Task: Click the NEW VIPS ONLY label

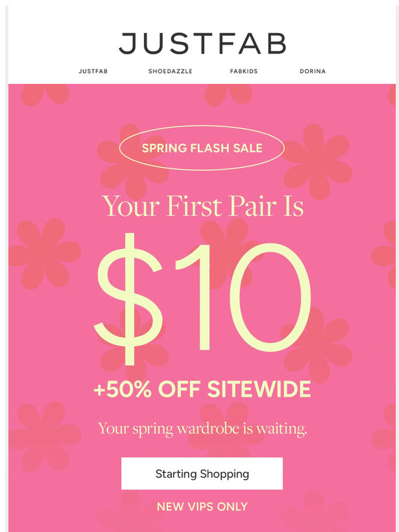Action: (202, 507)
